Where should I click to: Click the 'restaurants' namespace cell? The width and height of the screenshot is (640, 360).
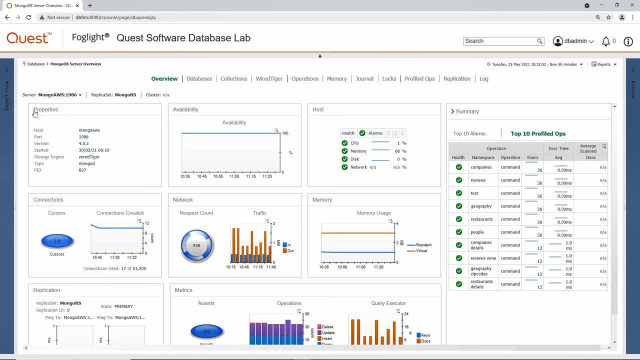click(x=482, y=219)
